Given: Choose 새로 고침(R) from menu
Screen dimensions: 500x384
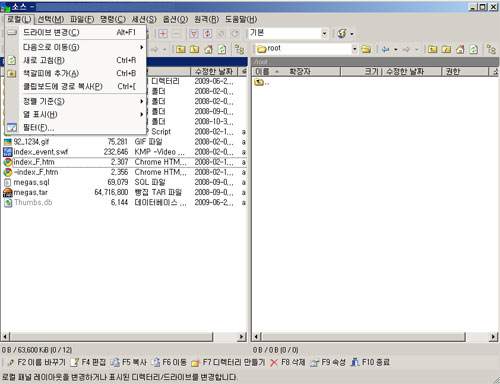Looking at the screenshot, I should click(x=76, y=60).
